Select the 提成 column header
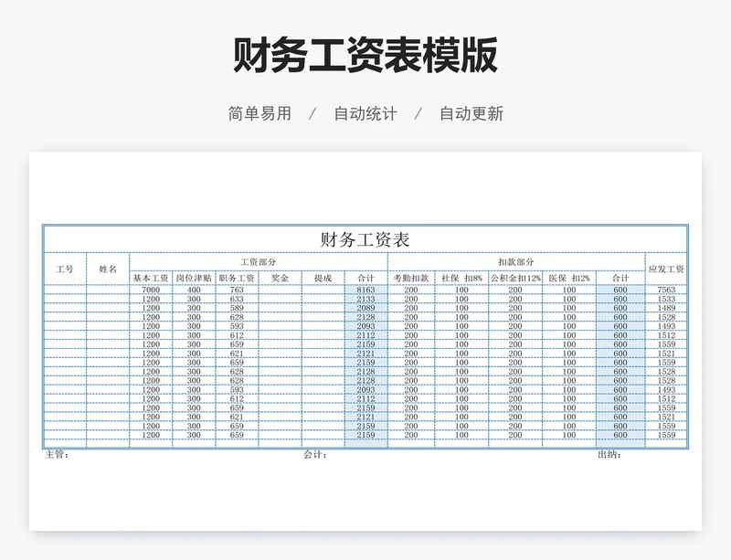The image size is (731, 560). (323, 278)
